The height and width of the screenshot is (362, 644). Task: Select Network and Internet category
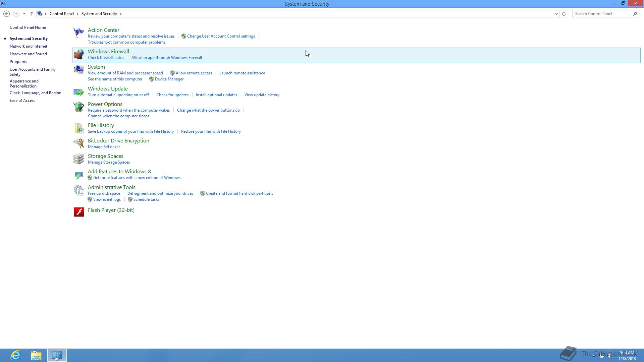(29, 46)
